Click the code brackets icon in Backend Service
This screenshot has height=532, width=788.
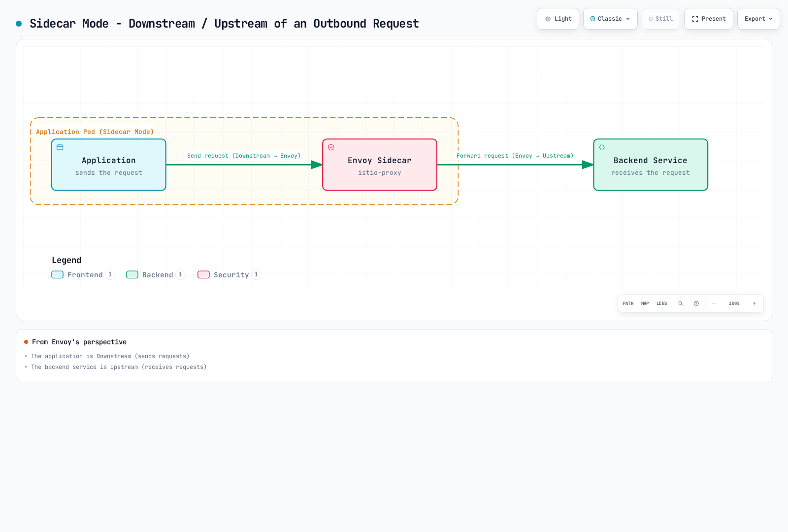pos(602,147)
